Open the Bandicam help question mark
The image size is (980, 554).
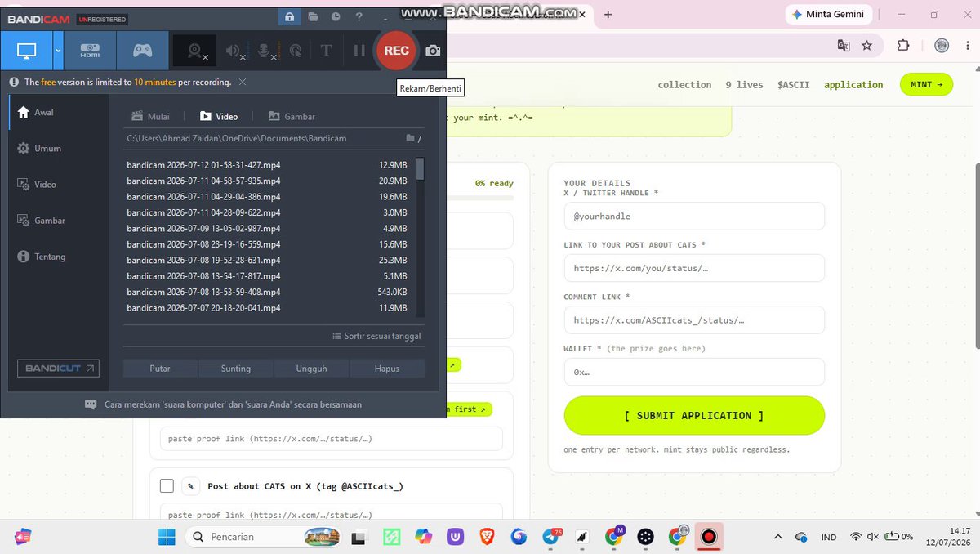pos(359,16)
